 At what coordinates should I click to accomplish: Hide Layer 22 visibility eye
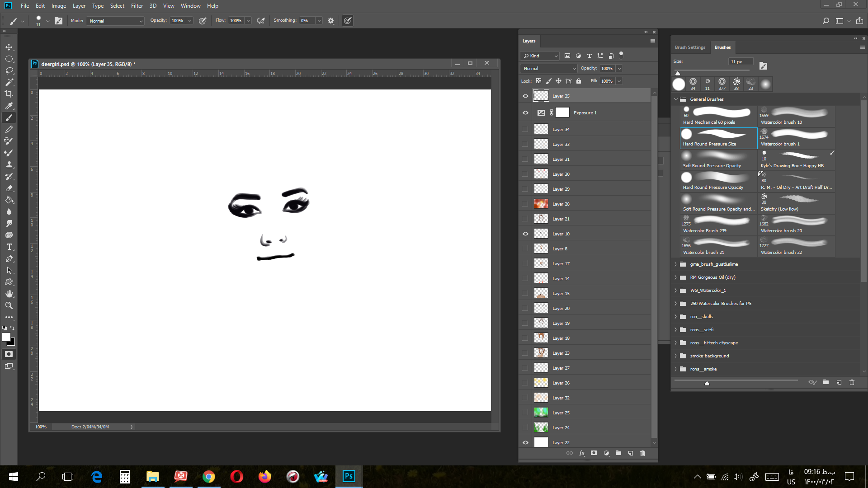coord(525,443)
